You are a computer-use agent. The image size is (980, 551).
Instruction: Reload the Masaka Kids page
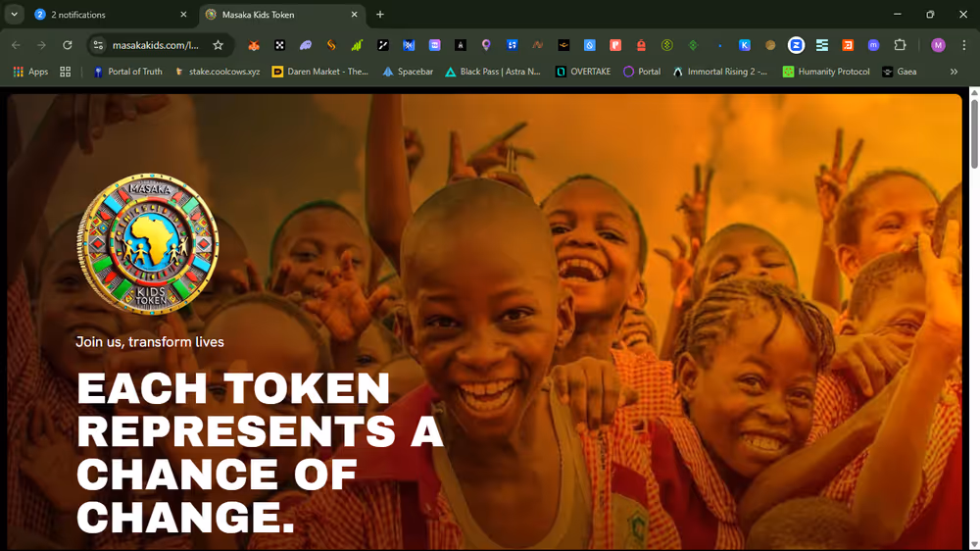[67, 45]
